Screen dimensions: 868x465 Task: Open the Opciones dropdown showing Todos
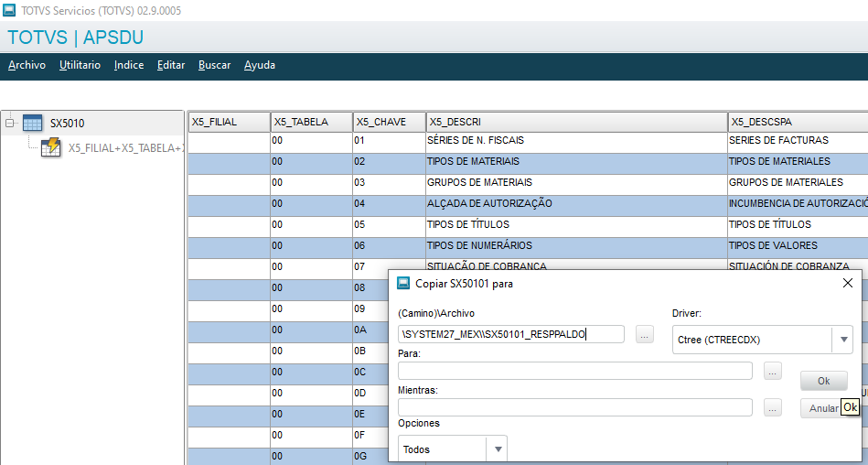coord(452,449)
